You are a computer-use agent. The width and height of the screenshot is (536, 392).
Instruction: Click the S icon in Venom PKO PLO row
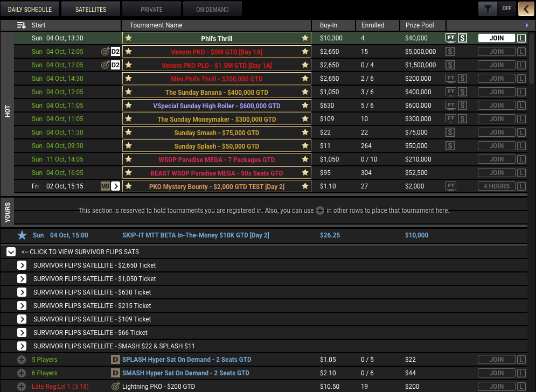coord(450,65)
